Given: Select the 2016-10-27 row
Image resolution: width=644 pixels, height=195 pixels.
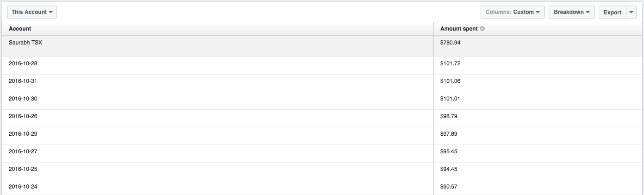Looking at the screenshot, I should 322,153.
